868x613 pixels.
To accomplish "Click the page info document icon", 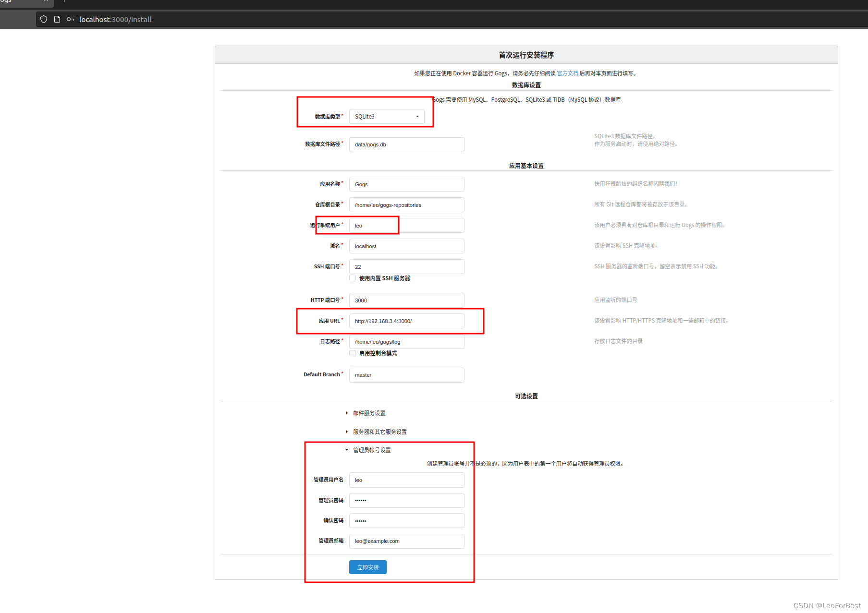I will [x=57, y=19].
